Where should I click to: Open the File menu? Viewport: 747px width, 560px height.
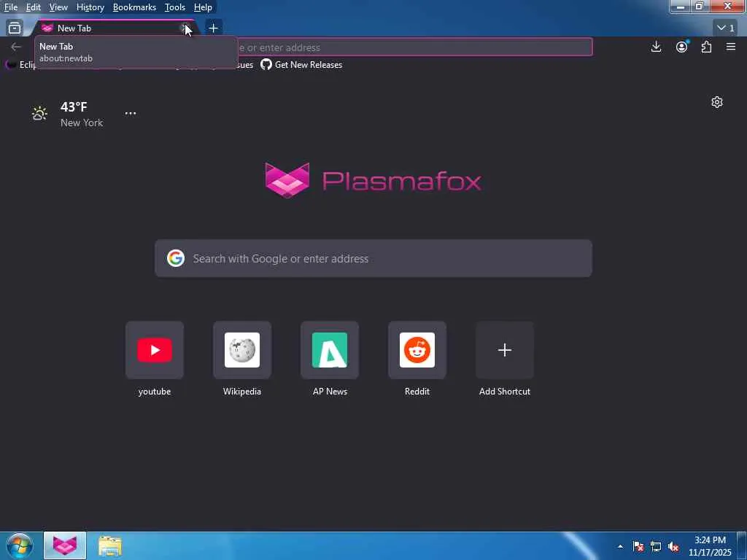tap(10, 7)
